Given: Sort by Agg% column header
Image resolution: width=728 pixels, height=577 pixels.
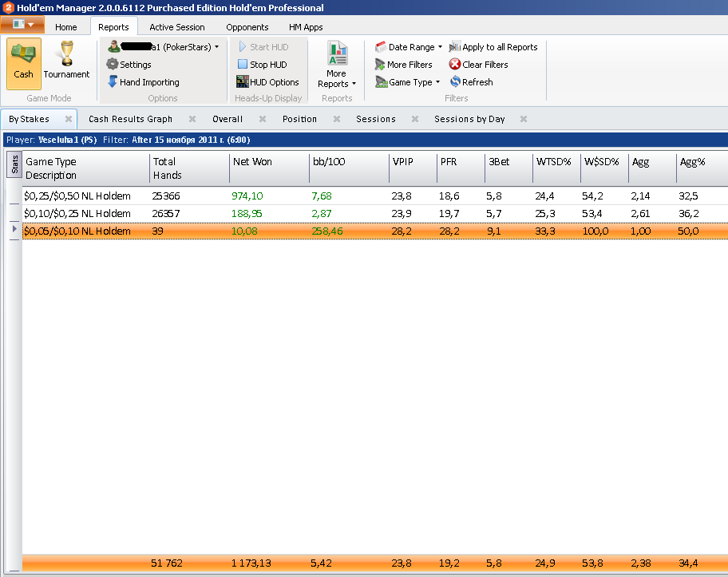Looking at the screenshot, I should click(702, 168).
